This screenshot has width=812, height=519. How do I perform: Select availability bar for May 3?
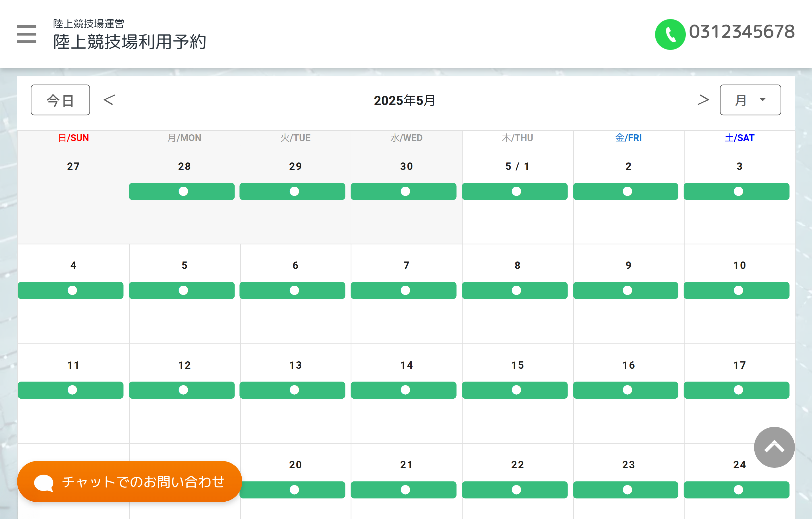736,191
